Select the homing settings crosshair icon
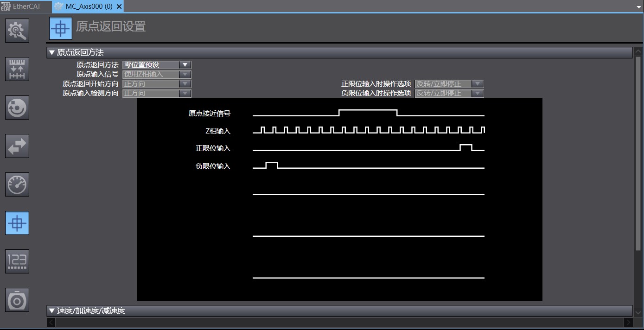This screenshot has width=644, height=330. [17, 222]
